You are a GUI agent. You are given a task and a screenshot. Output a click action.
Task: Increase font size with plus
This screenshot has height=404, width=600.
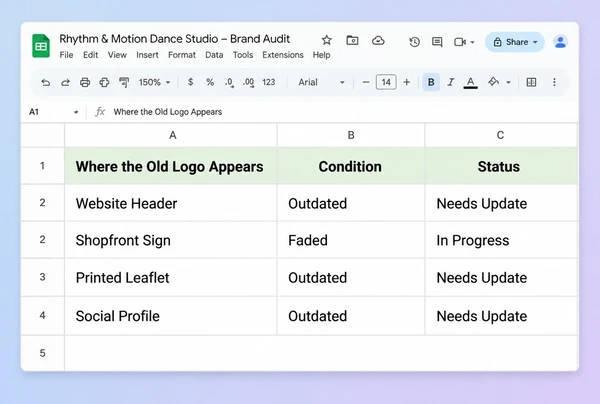point(406,82)
